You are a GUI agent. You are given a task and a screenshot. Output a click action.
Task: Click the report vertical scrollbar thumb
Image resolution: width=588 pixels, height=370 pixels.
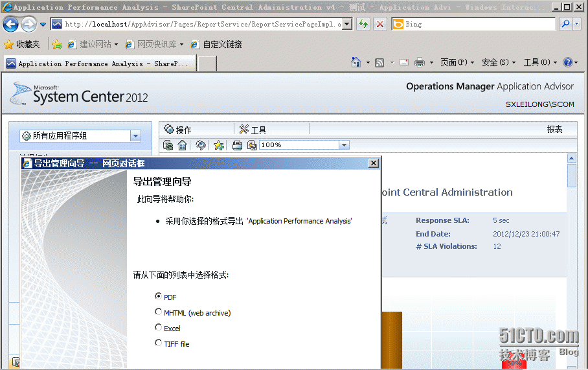[x=572, y=175]
